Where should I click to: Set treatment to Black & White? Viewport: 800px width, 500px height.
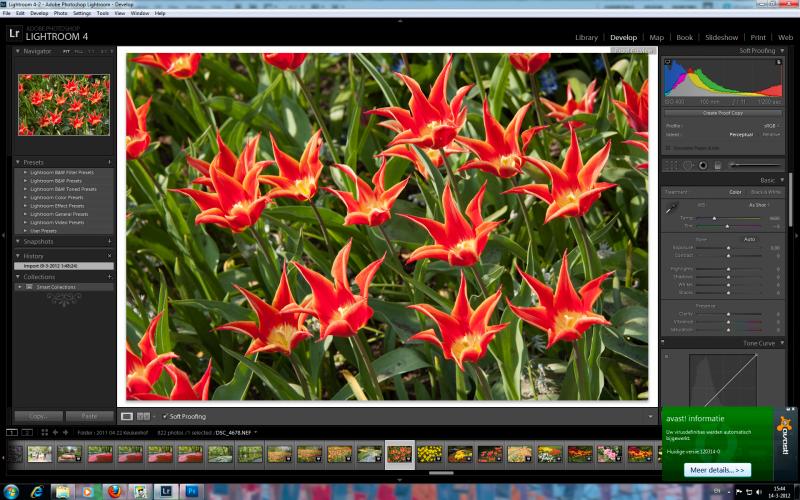pos(766,192)
